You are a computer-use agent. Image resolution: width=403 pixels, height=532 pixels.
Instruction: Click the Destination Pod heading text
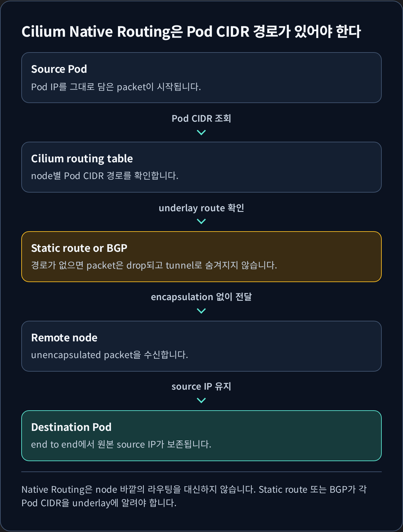(71, 427)
